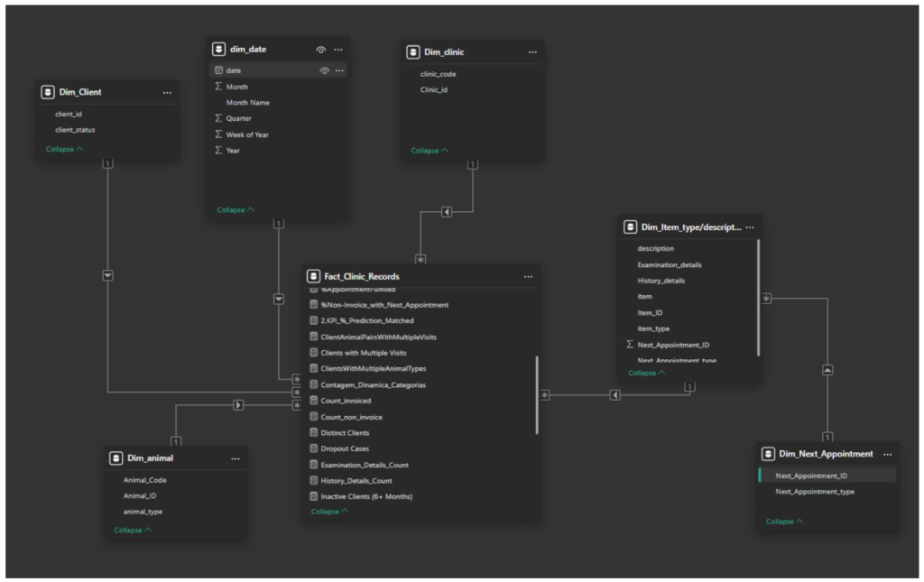Toggle visibility eye on dim_date table header
Viewport: 924px width, 582px height.
(x=320, y=50)
